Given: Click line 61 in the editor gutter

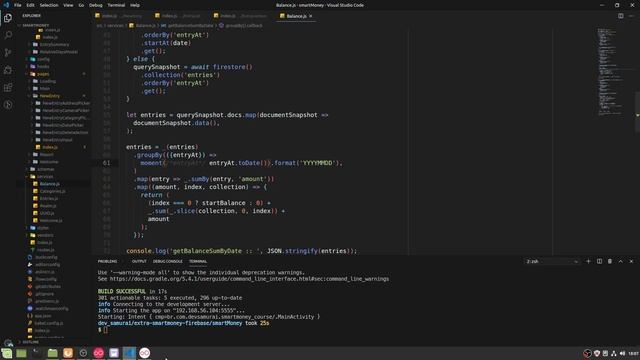Looking at the screenshot, I should coord(106,163).
